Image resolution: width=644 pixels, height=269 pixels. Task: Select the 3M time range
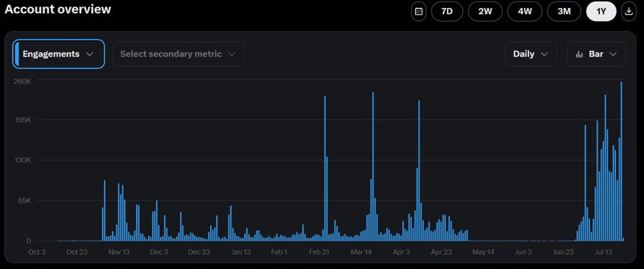point(564,11)
